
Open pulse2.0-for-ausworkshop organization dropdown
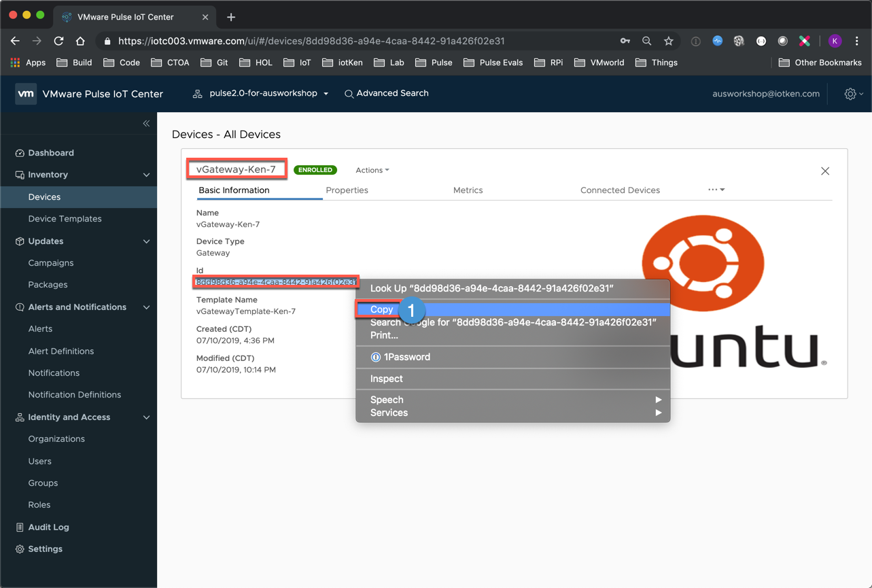click(261, 93)
